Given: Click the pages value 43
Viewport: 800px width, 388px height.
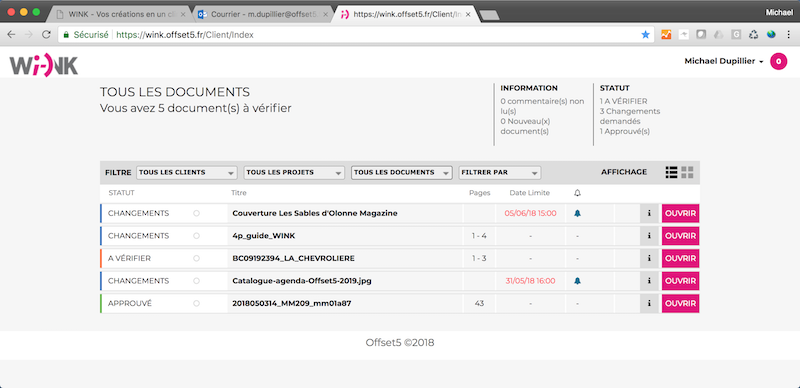Looking at the screenshot, I should (479, 303).
